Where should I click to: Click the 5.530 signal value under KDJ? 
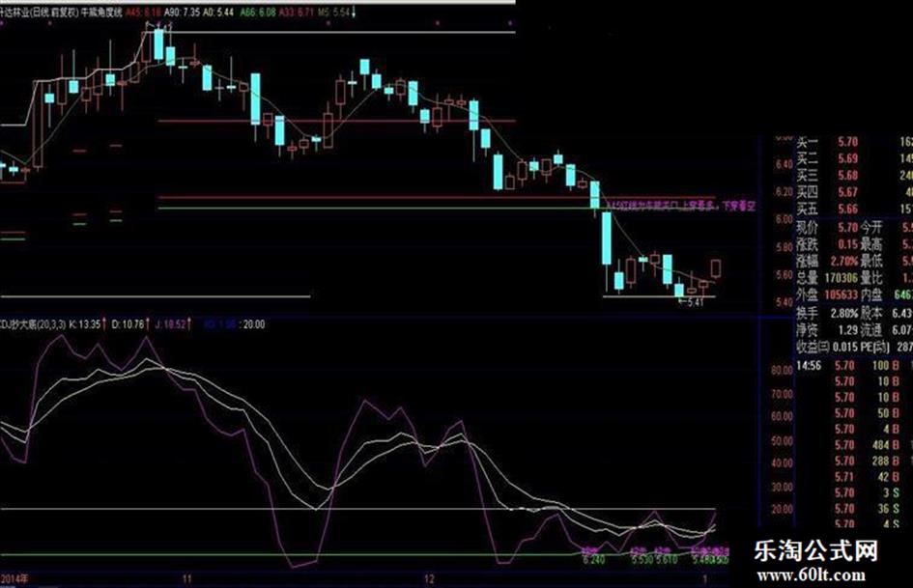[x=642, y=559]
